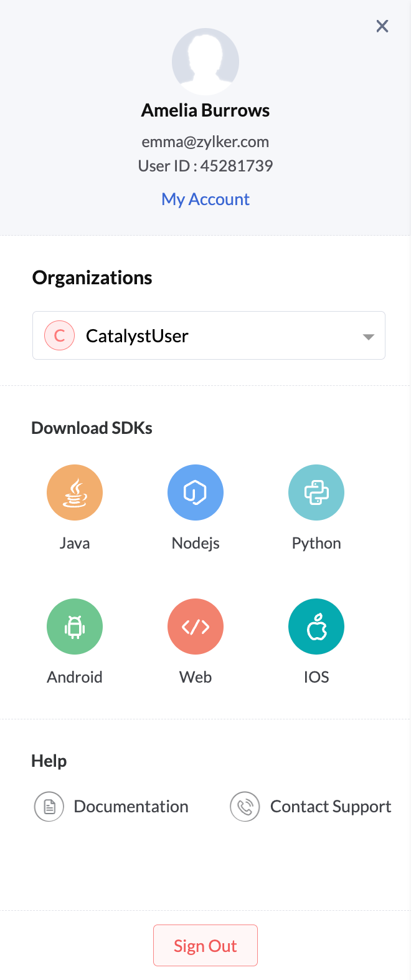This screenshot has width=411, height=980.
Task: Click the Contact Support text link
Action: tap(331, 807)
